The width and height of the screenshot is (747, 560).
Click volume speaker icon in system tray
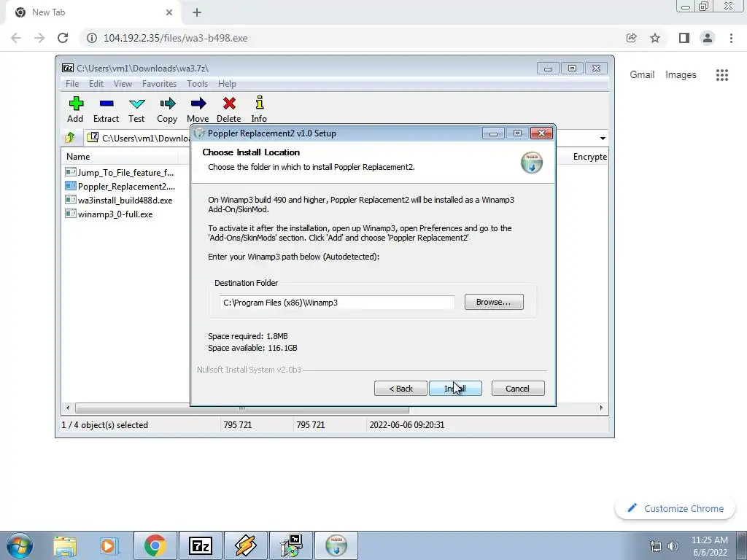(673, 546)
